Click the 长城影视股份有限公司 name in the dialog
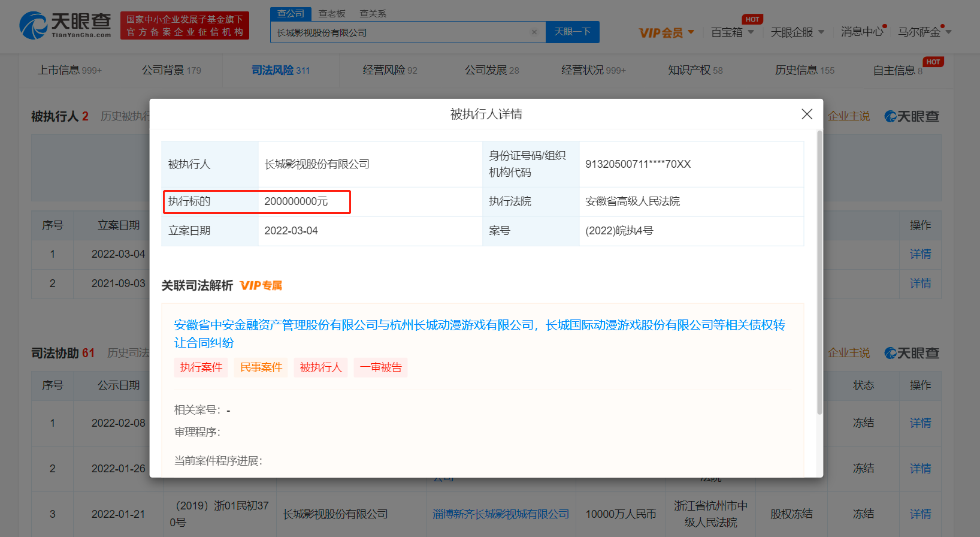Image resolution: width=980 pixels, height=537 pixels. (x=317, y=164)
